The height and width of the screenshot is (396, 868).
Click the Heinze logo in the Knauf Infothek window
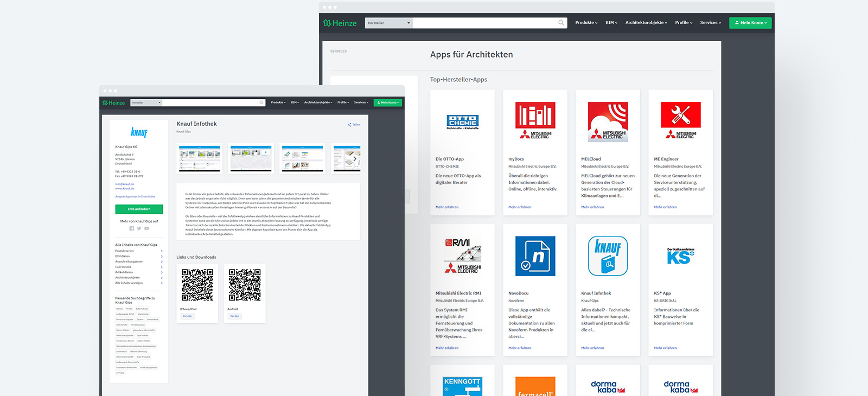pos(113,103)
